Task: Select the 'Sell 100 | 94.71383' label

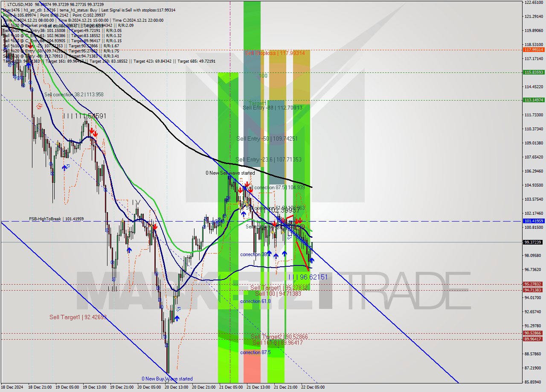Action: 278,294
